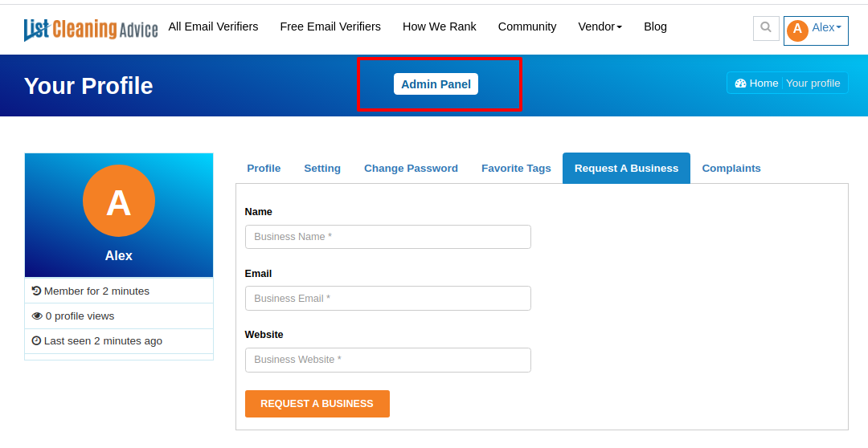Click the search magnifier icon
This screenshot has height=448, width=868.
766,27
